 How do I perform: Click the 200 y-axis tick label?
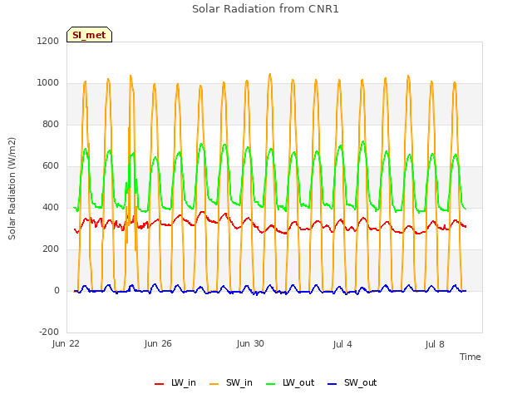coord(51,249)
